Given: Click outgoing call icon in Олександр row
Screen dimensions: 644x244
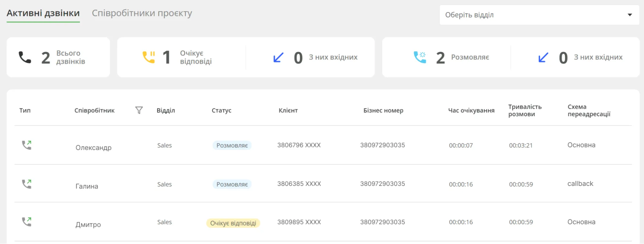Looking at the screenshot, I should (26, 145).
